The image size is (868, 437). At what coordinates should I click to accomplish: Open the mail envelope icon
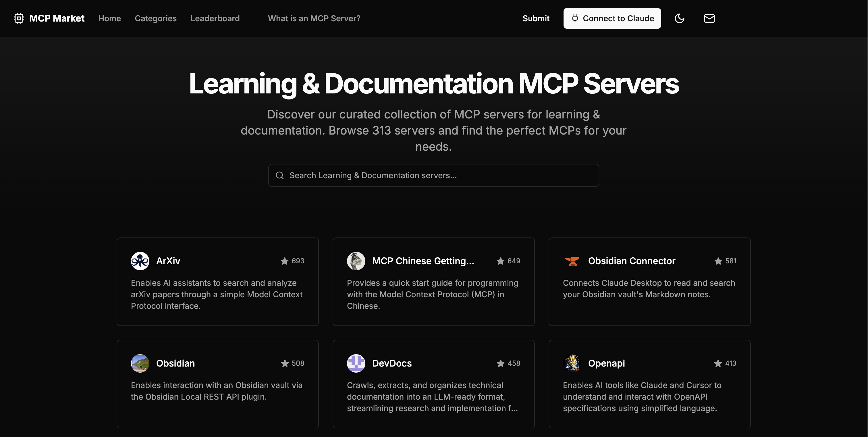pyautogui.click(x=709, y=18)
